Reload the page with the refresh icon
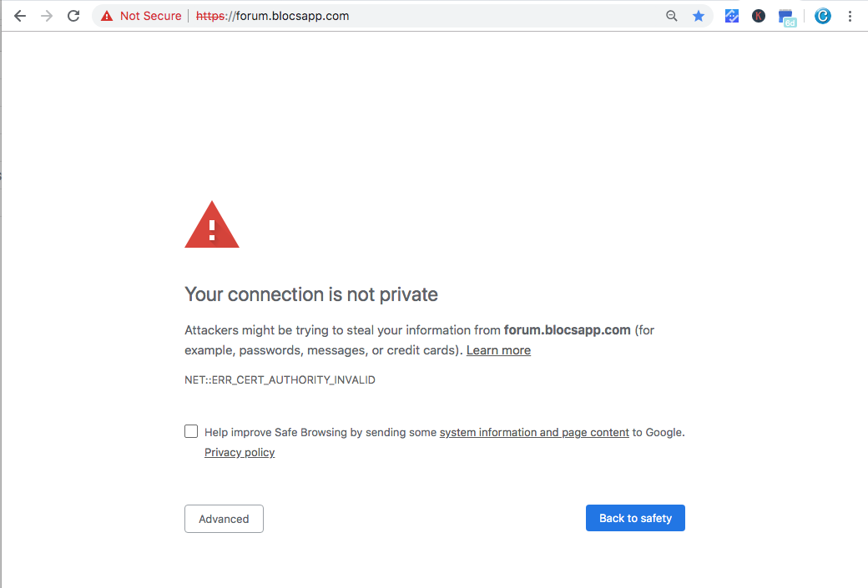This screenshot has height=588, width=868. (x=73, y=16)
